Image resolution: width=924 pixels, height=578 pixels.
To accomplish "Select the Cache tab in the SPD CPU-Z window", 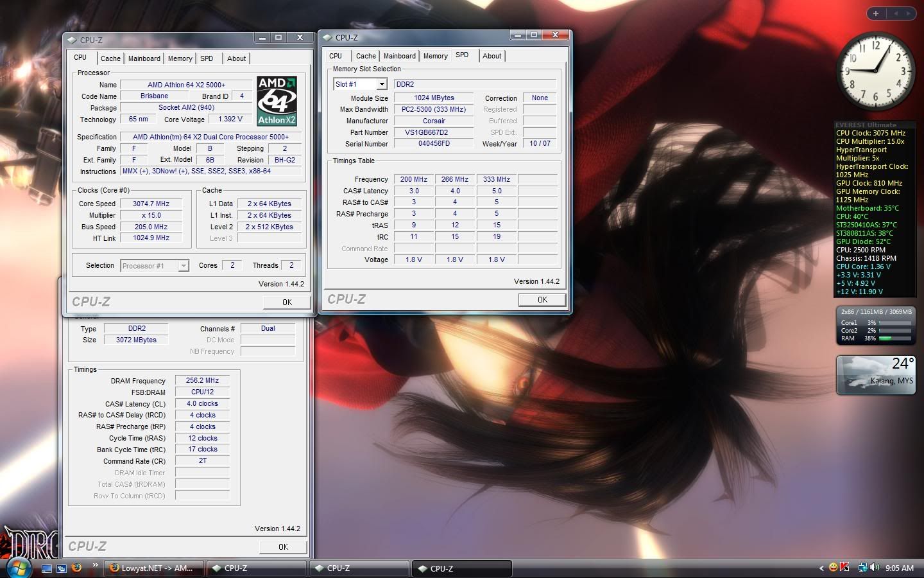I will click(366, 56).
